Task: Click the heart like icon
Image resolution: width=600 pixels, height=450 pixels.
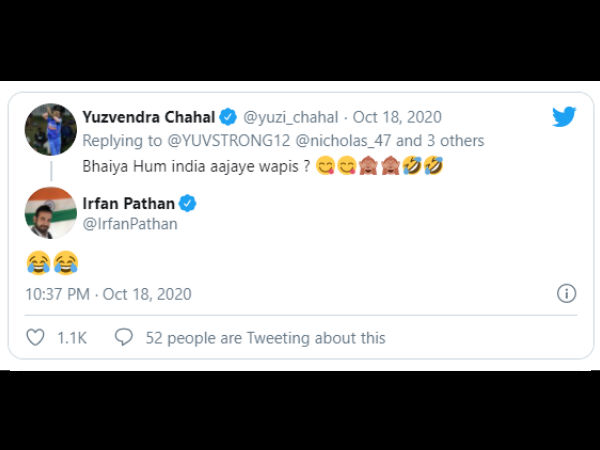Action: (x=35, y=338)
